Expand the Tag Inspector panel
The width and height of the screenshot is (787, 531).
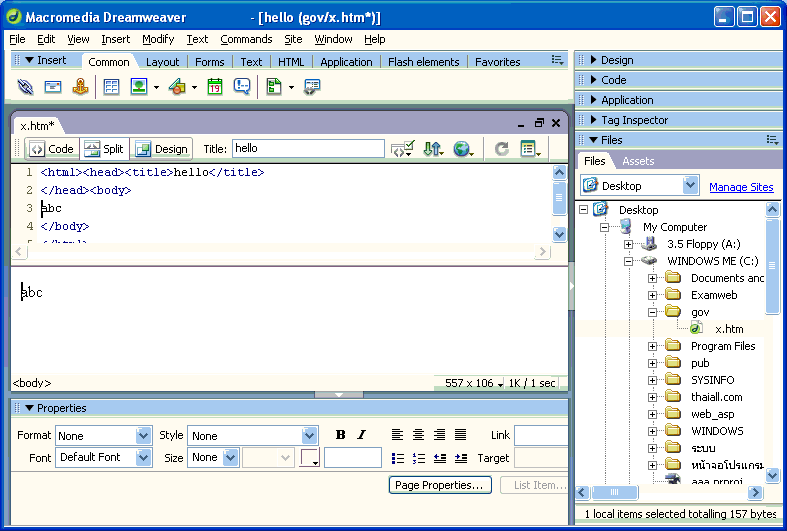(x=634, y=120)
